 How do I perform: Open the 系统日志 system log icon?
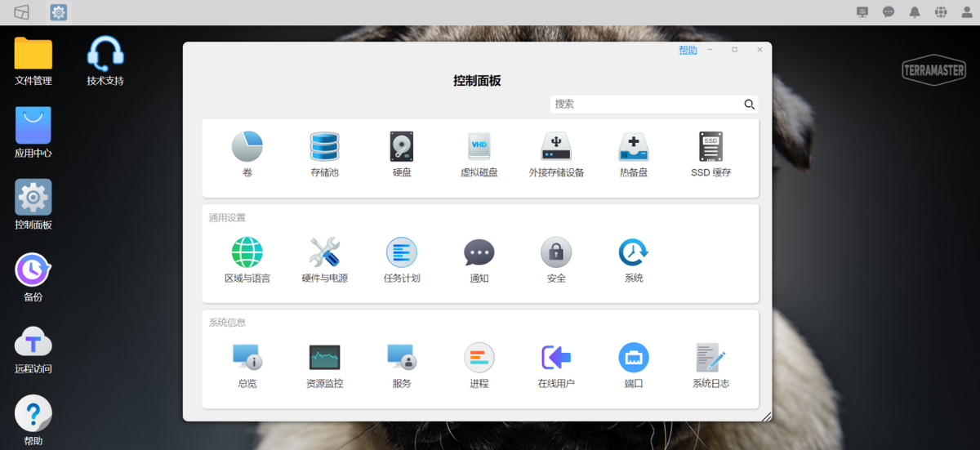point(710,357)
